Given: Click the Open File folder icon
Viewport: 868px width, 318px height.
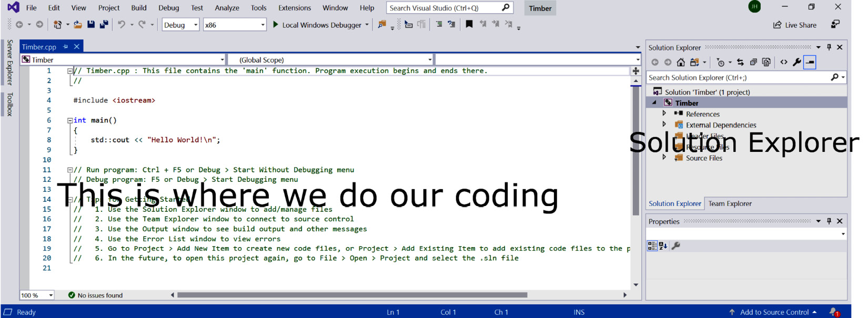Looking at the screenshot, I should click(78, 25).
